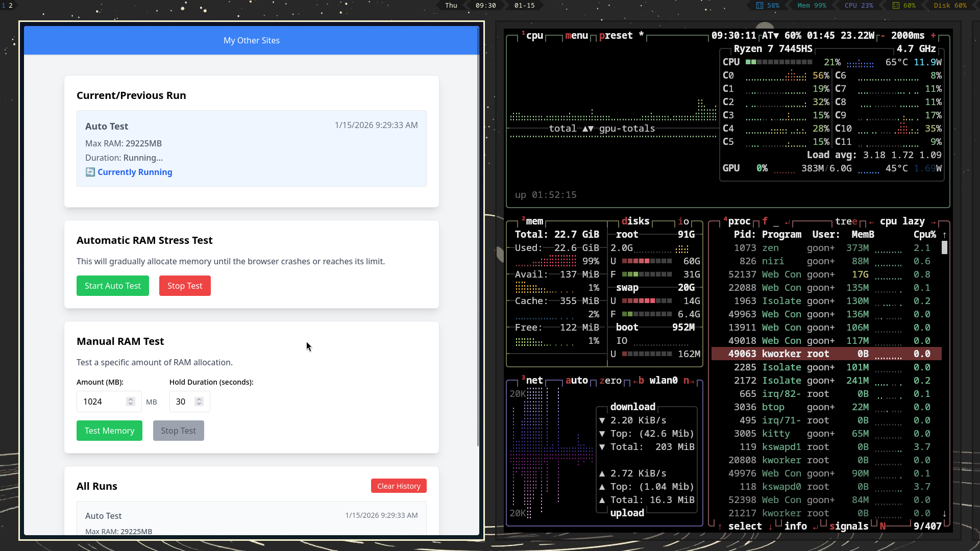980x551 pixels.
Task: Click left arrow to change proc sorting
Action: pyautogui.click(x=871, y=222)
